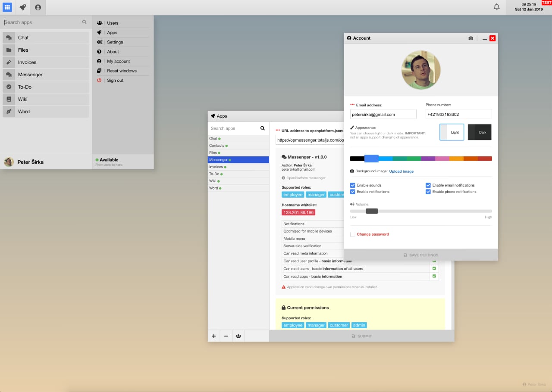The width and height of the screenshot is (552, 392).
Task: Click the Sign out power icon
Action: 99,80
